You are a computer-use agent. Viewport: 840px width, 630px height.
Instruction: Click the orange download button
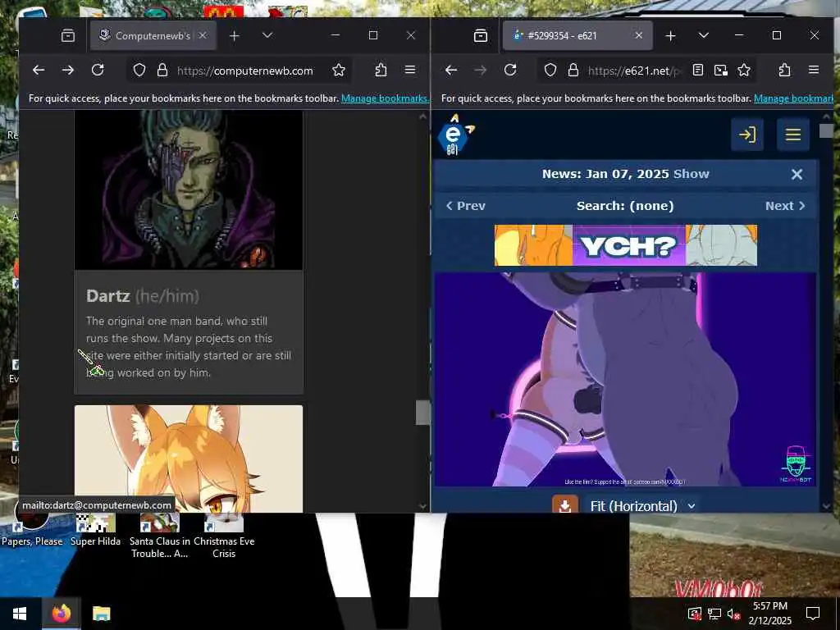click(565, 504)
